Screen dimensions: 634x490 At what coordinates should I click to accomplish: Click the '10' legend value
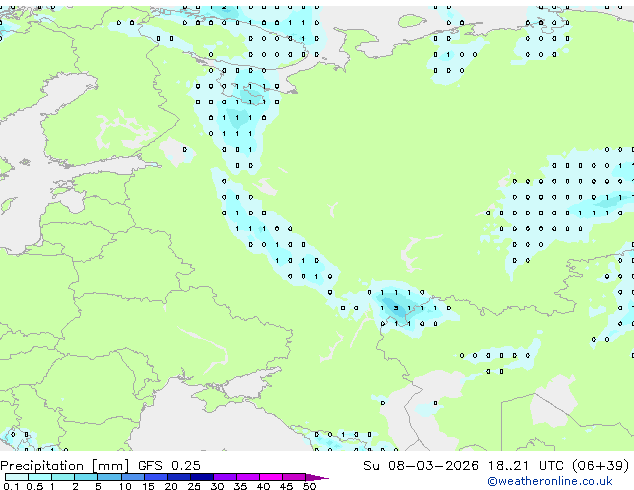pos(125,486)
